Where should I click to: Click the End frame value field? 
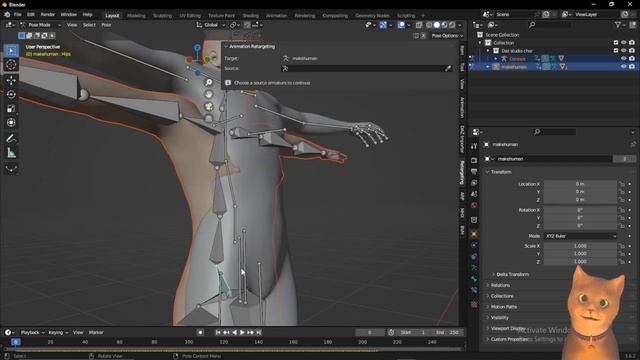[447, 333]
